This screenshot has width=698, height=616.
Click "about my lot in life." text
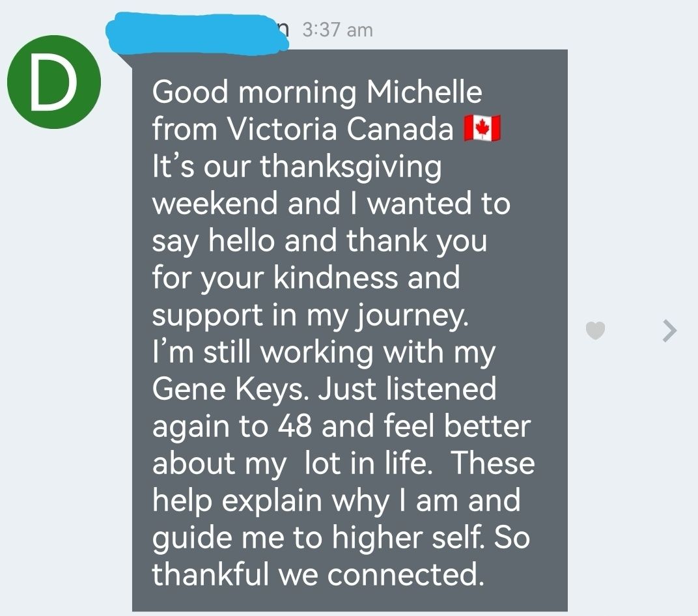291,464
